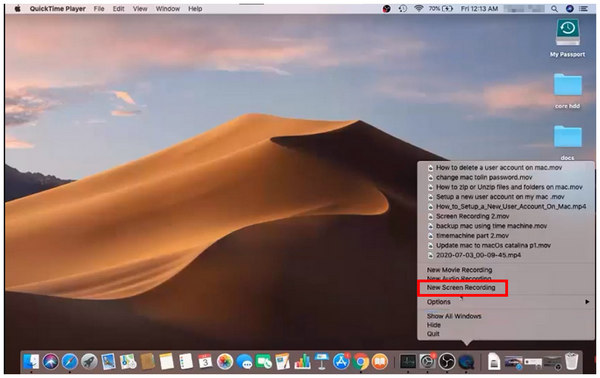The image size is (600, 378).
Task: Open Numbers chart icon in Dock
Action: 302,362
